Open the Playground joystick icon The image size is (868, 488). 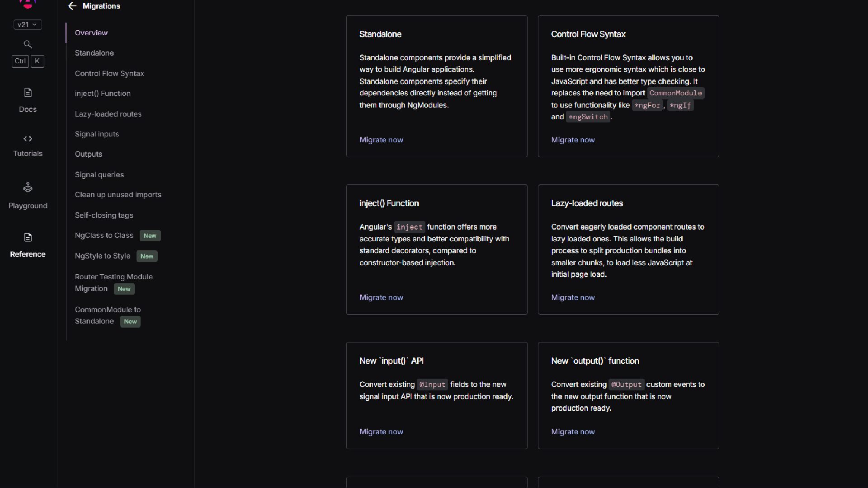28,188
